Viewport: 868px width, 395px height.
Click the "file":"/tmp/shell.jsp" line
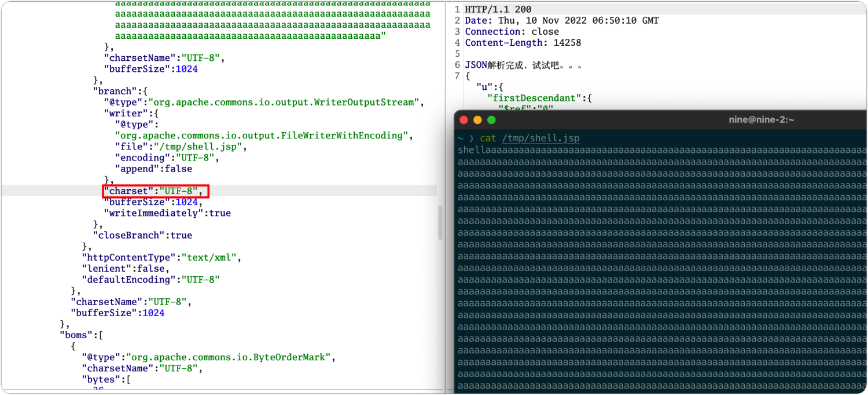coord(181,147)
